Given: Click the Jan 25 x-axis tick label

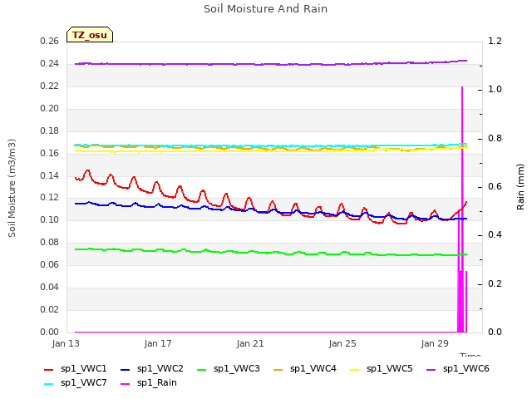Looking at the screenshot, I should pyautogui.click(x=342, y=343).
